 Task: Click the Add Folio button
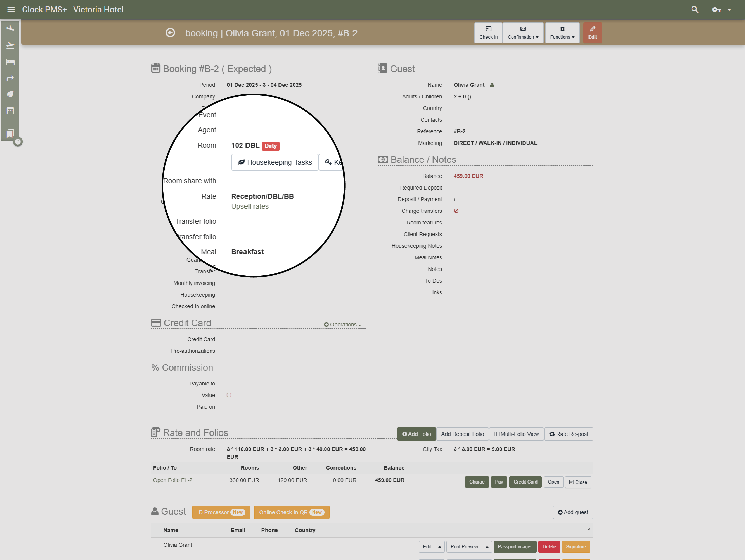pos(416,434)
